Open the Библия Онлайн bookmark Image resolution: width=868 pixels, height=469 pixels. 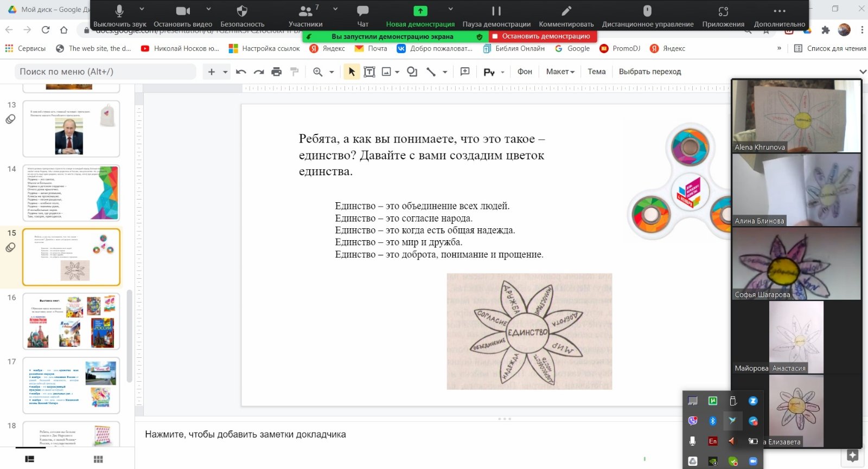coord(513,48)
